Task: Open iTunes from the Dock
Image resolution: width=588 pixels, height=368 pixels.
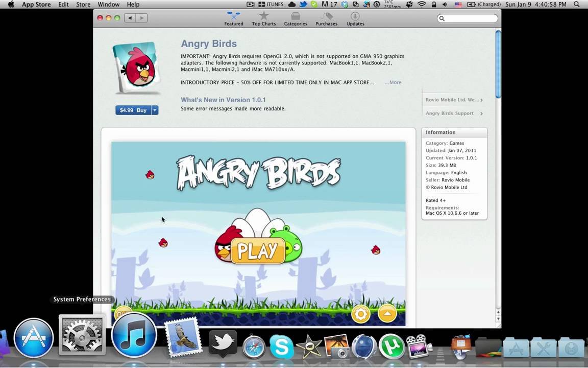Action: (x=134, y=335)
